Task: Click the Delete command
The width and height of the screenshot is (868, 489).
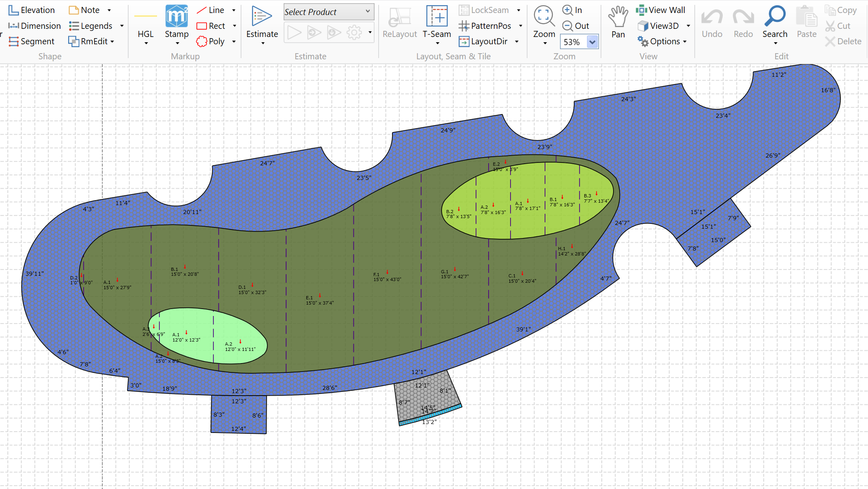Action: pyautogui.click(x=843, y=41)
